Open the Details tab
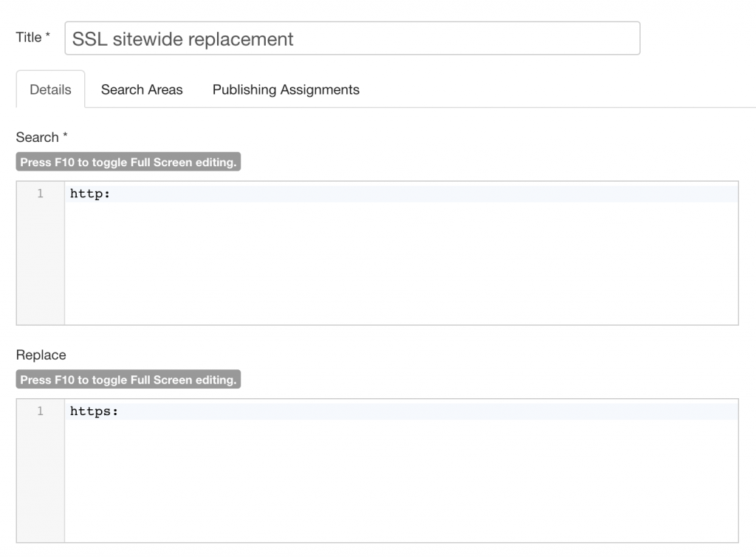 (x=51, y=89)
